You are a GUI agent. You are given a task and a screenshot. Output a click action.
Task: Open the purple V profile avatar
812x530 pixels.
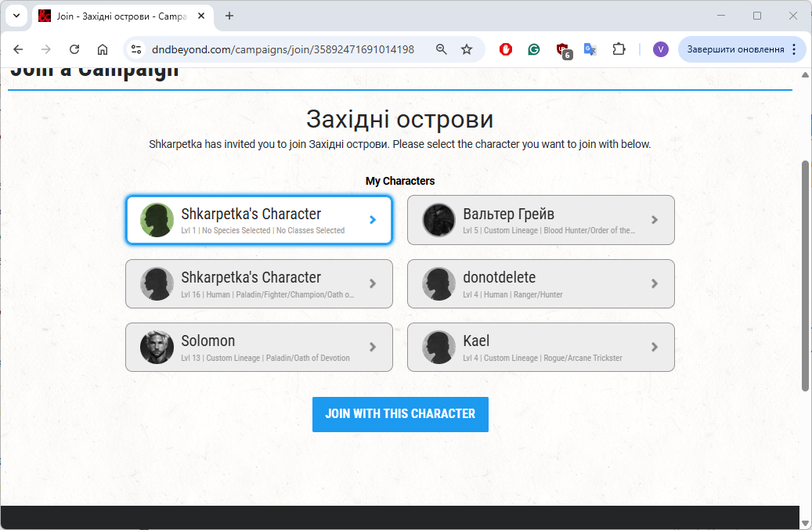[x=660, y=49]
